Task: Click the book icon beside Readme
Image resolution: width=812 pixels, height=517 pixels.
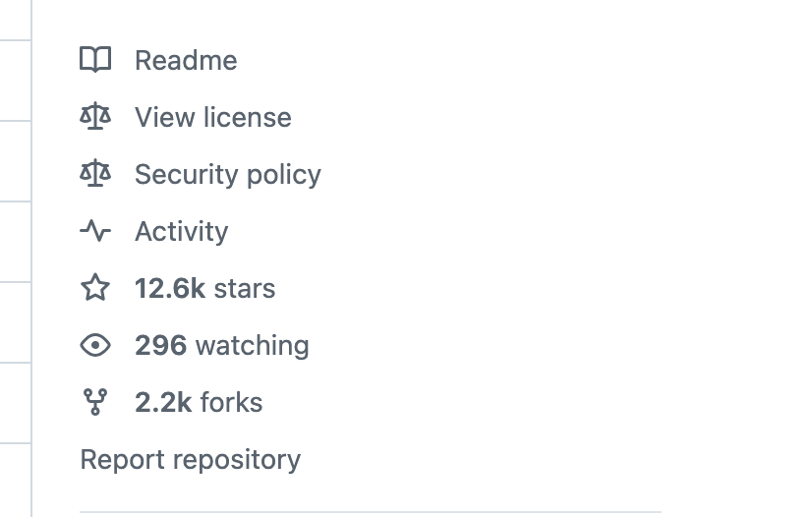Action: 95,60
